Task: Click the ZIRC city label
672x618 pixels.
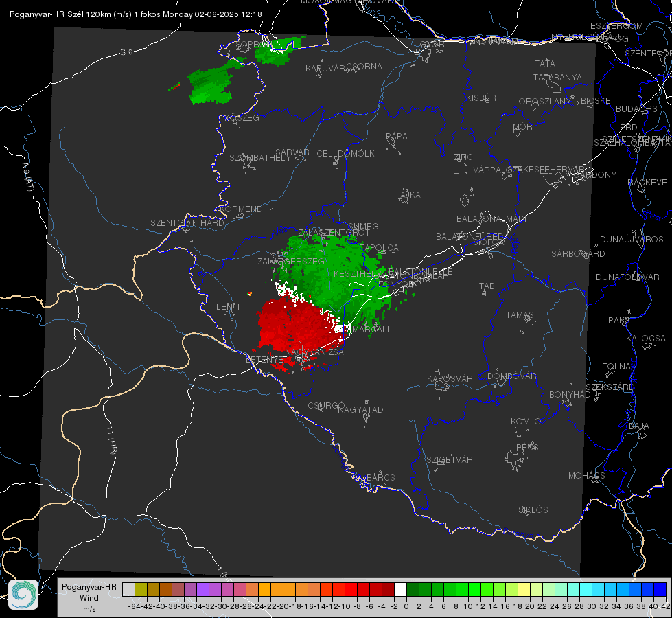Action: click(x=463, y=157)
